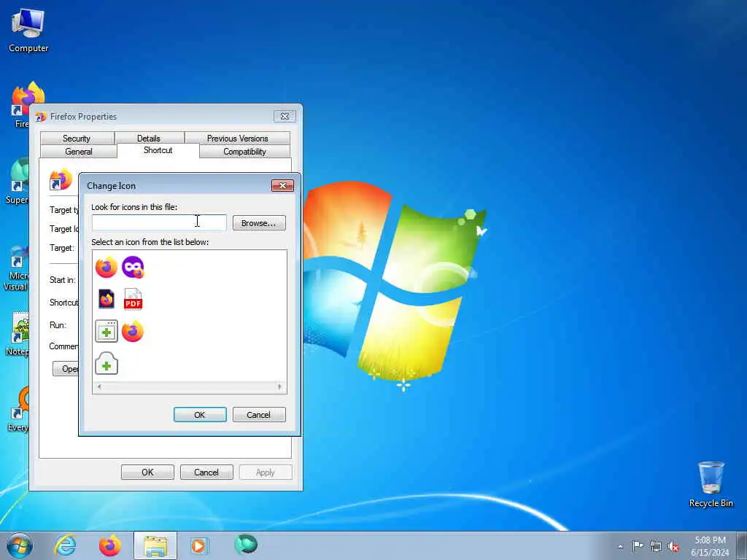
Task: Switch to the Details tab
Action: (x=149, y=138)
